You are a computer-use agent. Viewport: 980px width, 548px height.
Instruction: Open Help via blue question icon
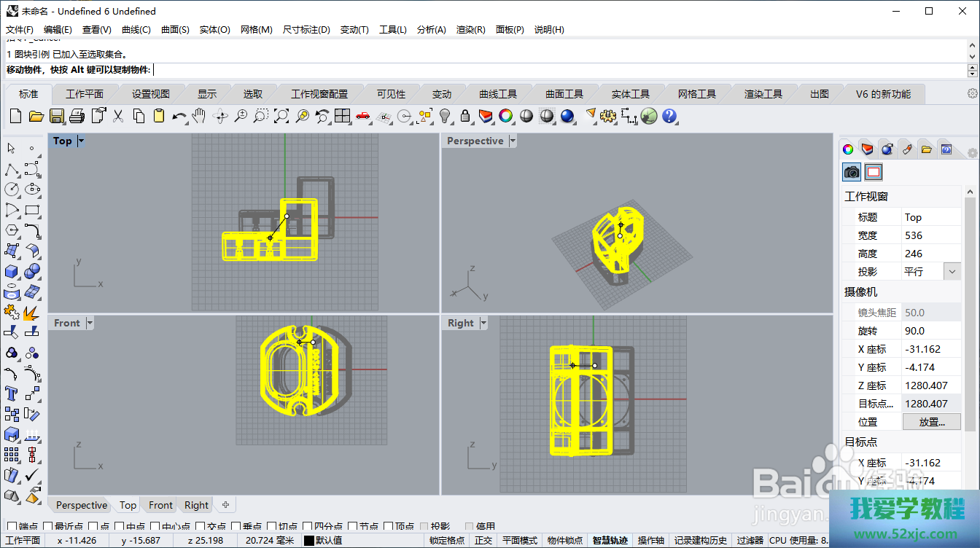point(669,116)
